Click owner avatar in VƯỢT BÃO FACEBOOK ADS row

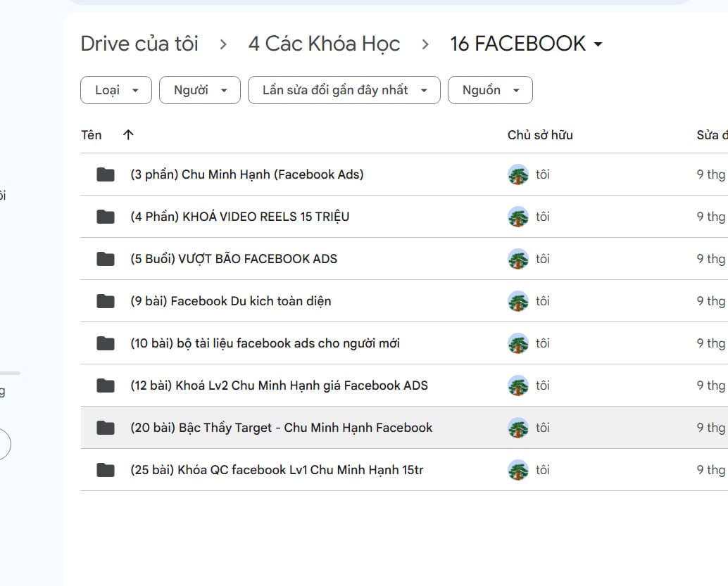tap(518, 259)
